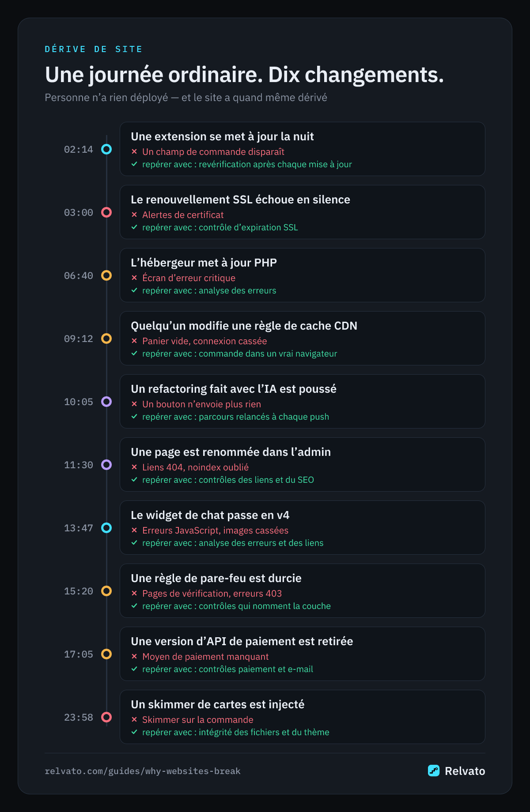Select the 15:20 orange timeline marker
Image resolution: width=530 pixels, height=812 pixels.
pos(106,591)
